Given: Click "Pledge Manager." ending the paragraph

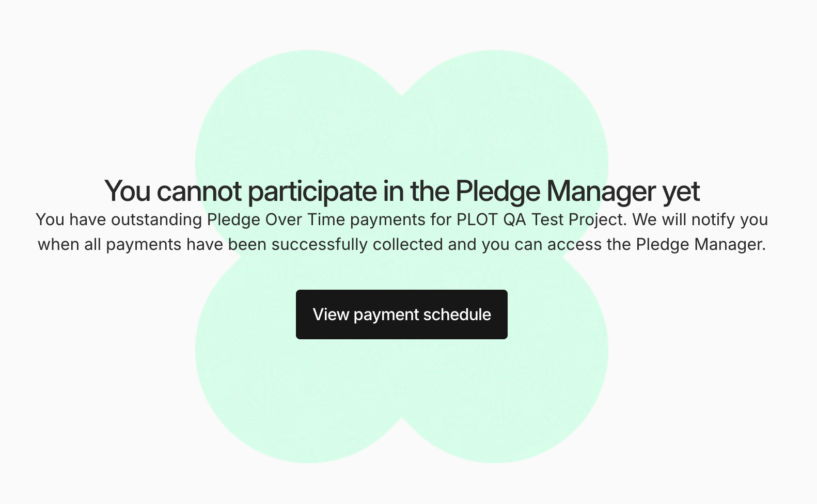Looking at the screenshot, I should (x=701, y=244).
